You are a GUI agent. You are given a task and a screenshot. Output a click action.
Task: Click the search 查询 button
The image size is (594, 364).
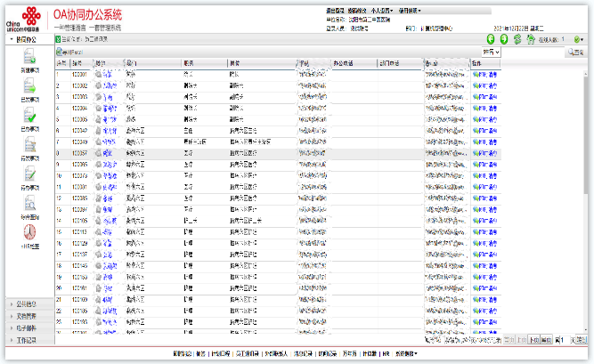[575, 53]
